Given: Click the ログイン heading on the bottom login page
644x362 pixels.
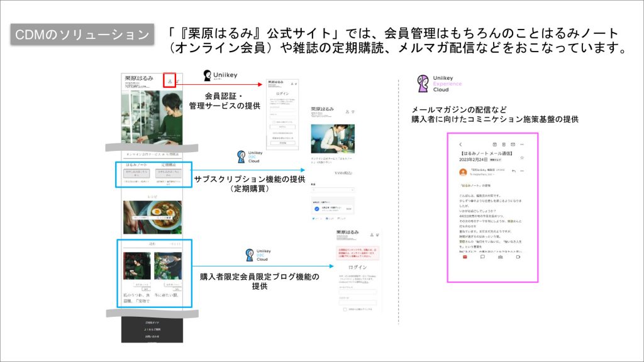Looking at the screenshot, I should tap(358, 267).
